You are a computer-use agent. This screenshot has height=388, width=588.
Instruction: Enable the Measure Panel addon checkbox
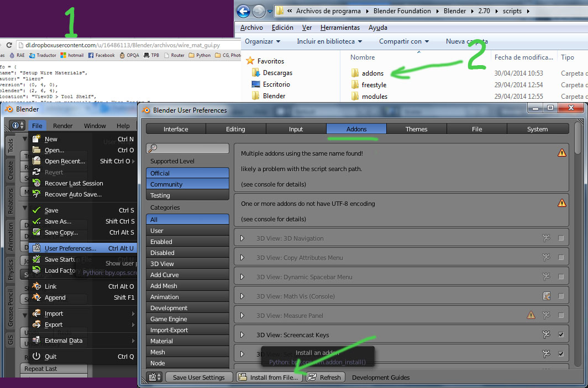click(561, 315)
